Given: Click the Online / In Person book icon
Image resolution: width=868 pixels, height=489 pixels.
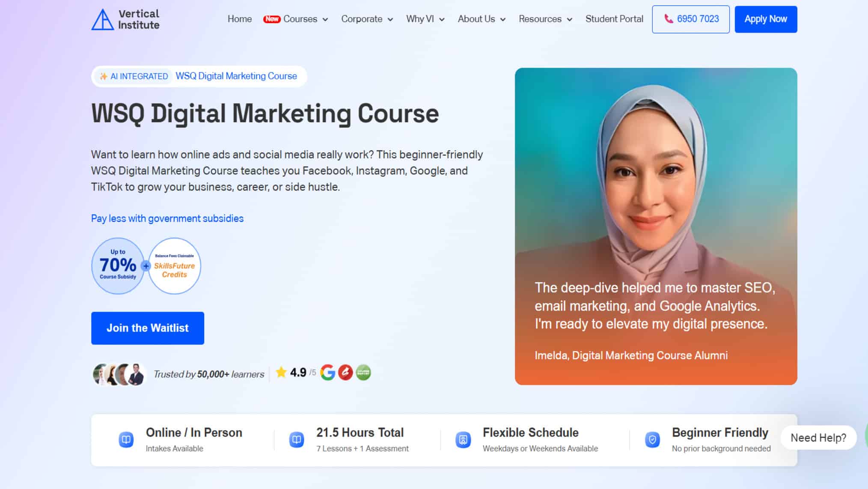Looking at the screenshot, I should 126,440.
